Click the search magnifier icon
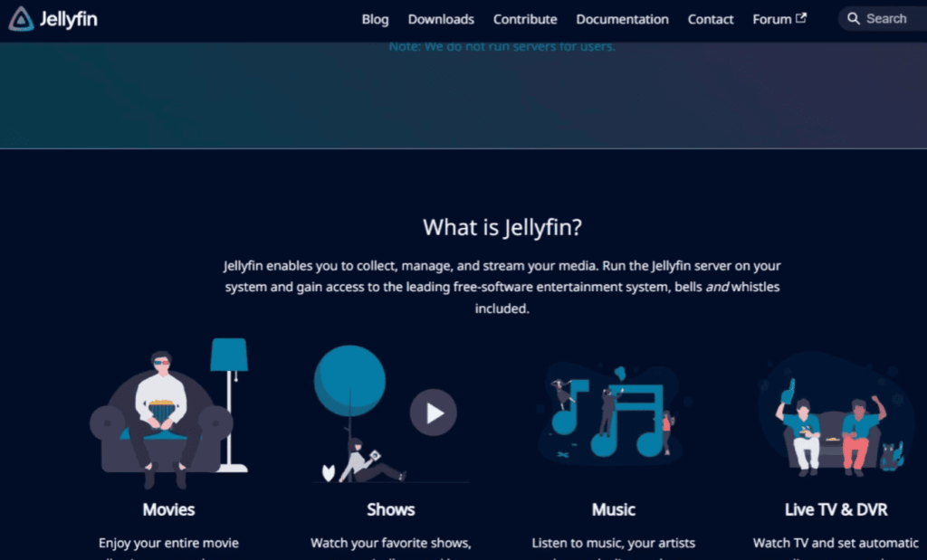The height and width of the screenshot is (560, 927). pos(853,19)
